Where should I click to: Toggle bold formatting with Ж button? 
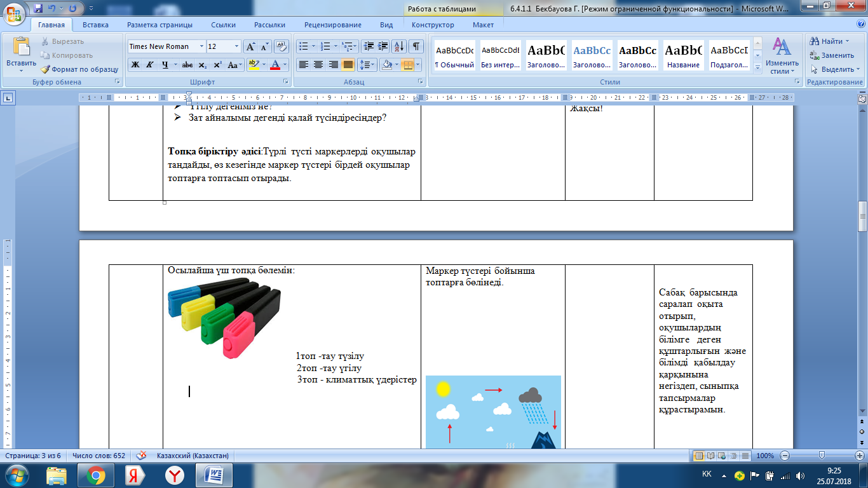135,65
